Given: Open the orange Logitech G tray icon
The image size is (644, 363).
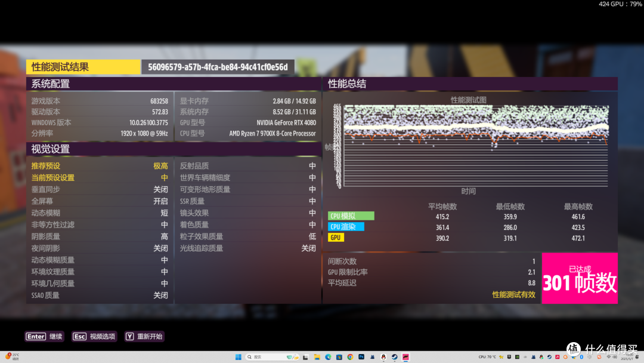Looking at the screenshot, I should (565, 357).
